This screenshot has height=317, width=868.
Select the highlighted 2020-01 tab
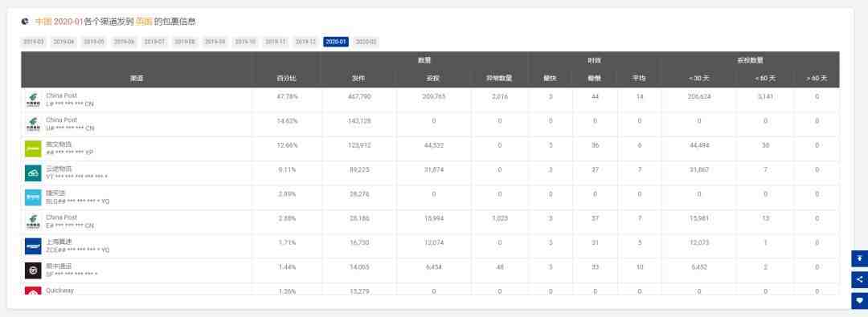335,42
